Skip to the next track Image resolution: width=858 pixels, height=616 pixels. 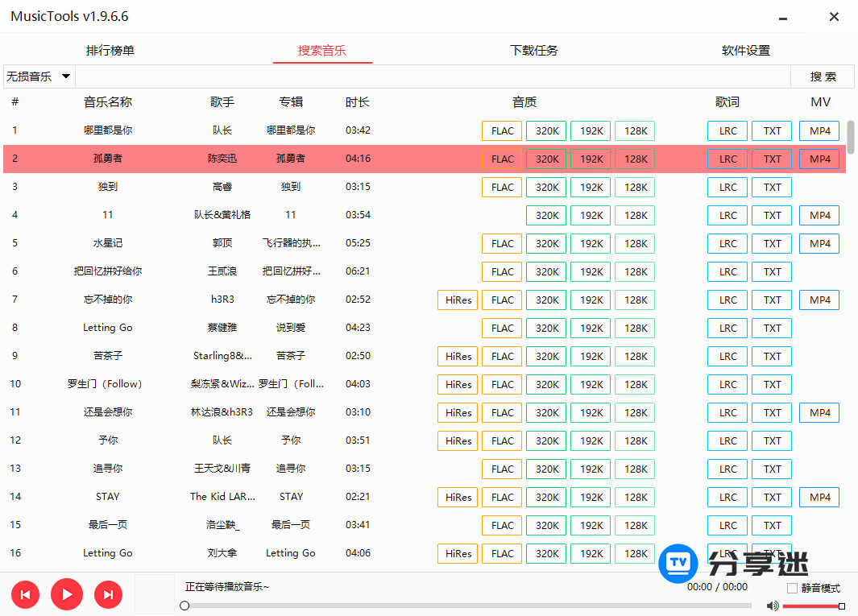108,594
